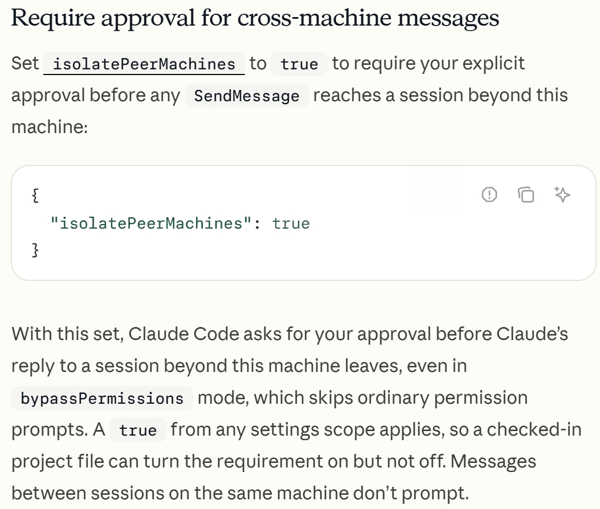
Task: Copy the isolatePeerMachines code block
Action: click(x=526, y=194)
